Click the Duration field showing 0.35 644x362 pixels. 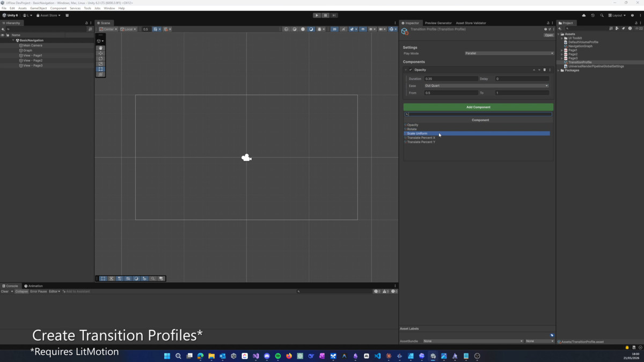tap(451, 79)
